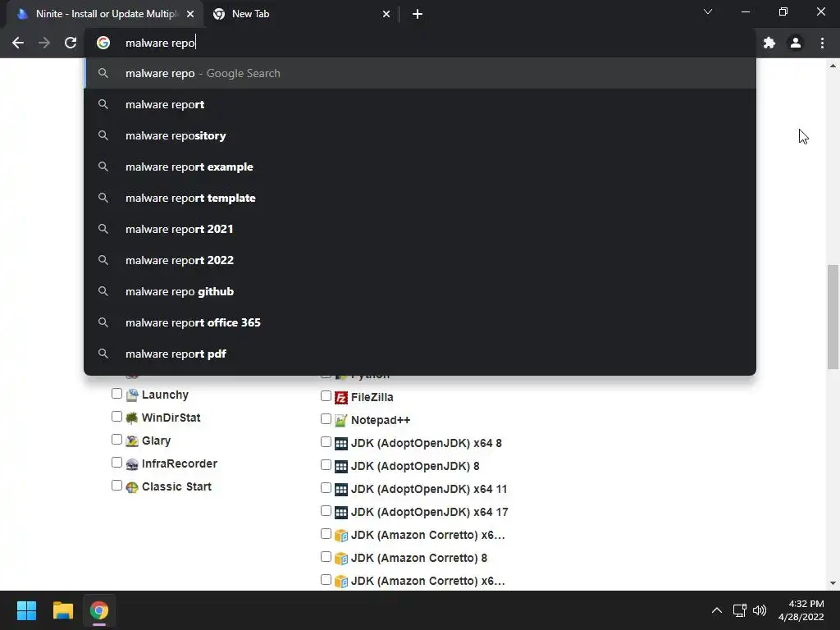Open a new tab with the plus button
Image resolution: width=840 pixels, height=630 pixels.
coord(418,15)
